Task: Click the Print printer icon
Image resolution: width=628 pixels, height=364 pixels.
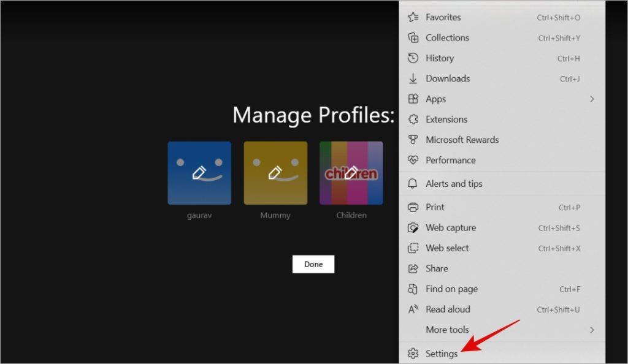Action: (413, 207)
